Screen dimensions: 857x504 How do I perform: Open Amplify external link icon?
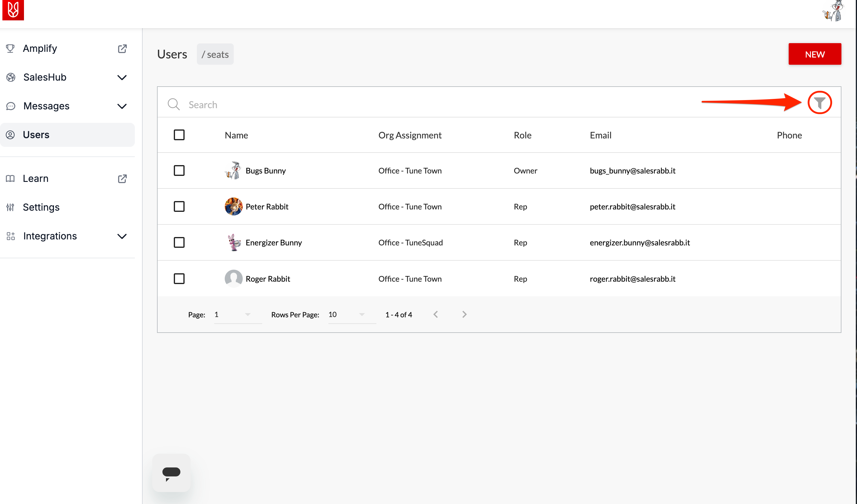[122, 49]
